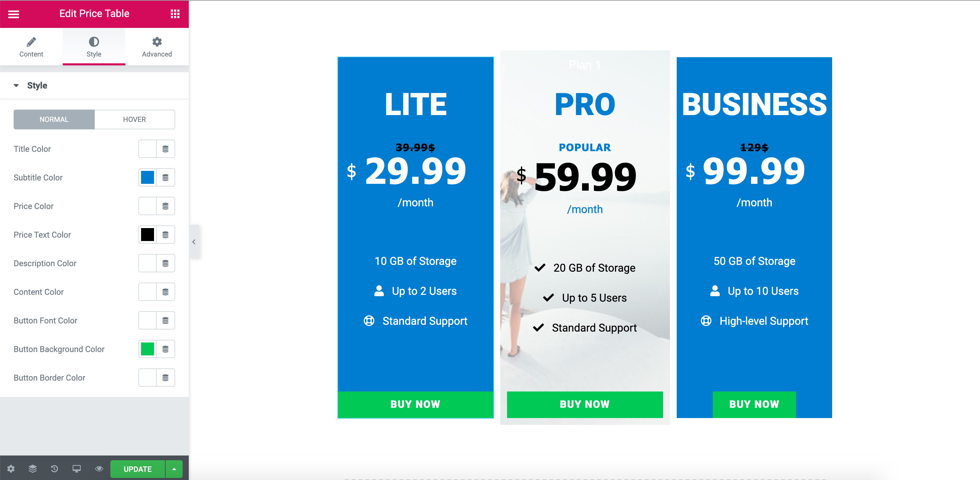Click the NORMAL toggle button
The height and width of the screenshot is (480, 980).
click(54, 119)
